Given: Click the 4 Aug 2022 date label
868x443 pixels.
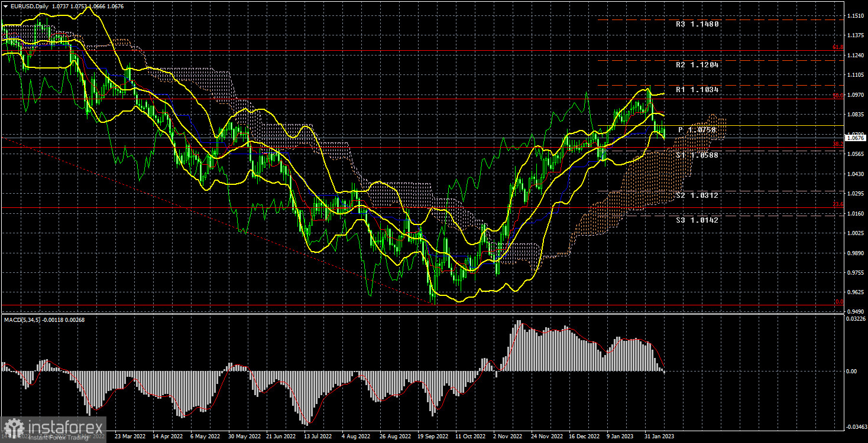Looking at the screenshot, I should point(355,437).
